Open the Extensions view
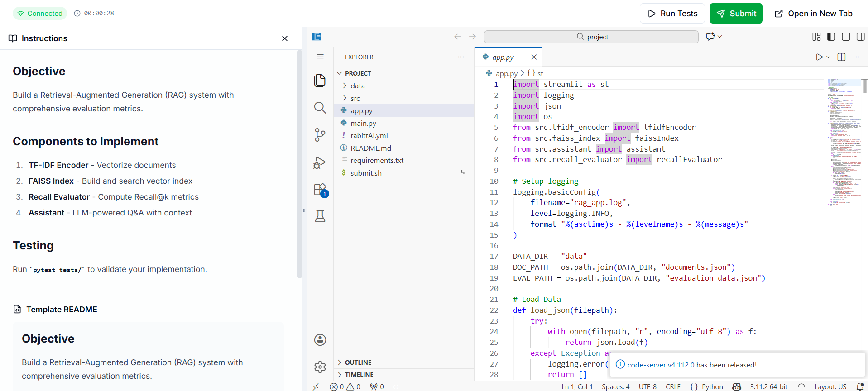Screen dimensions: 868x391 320,190
